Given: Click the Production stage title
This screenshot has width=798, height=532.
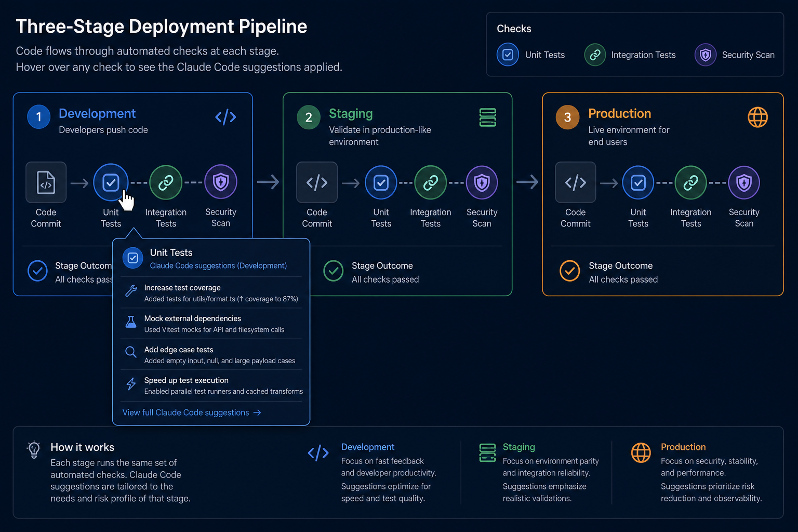Looking at the screenshot, I should [619, 114].
